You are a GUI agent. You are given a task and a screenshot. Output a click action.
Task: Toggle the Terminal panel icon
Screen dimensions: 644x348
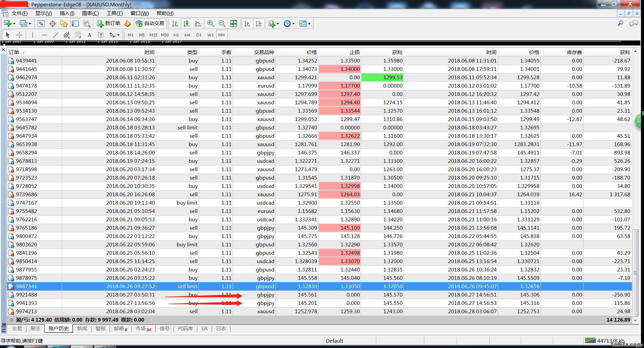(75, 23)
